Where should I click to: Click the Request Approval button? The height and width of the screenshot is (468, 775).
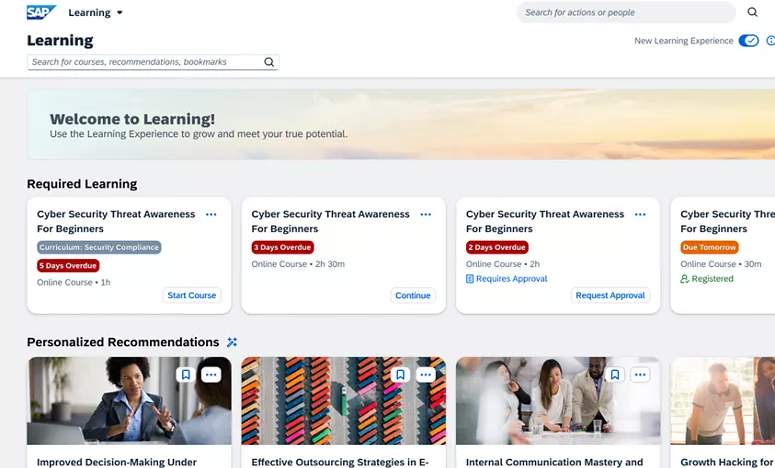click(x=610, y=295)
